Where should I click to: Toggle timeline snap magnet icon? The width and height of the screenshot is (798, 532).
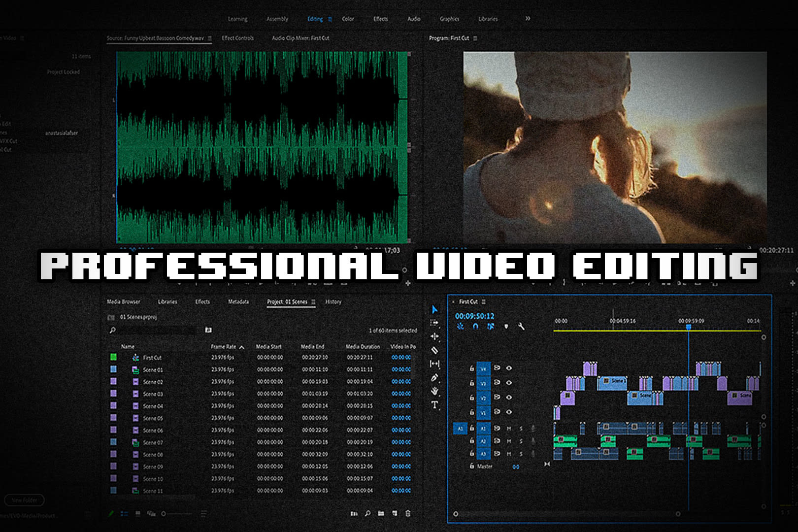click(x=475, y=326)
